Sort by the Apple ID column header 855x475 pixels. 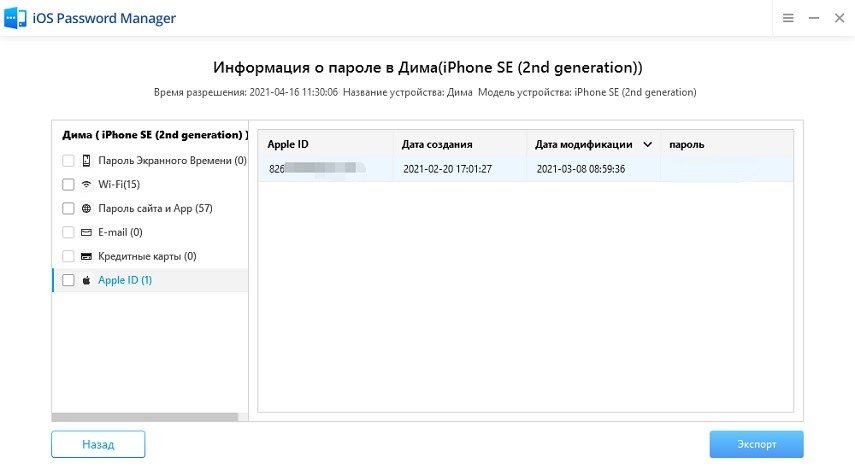(x=288, y=144)
